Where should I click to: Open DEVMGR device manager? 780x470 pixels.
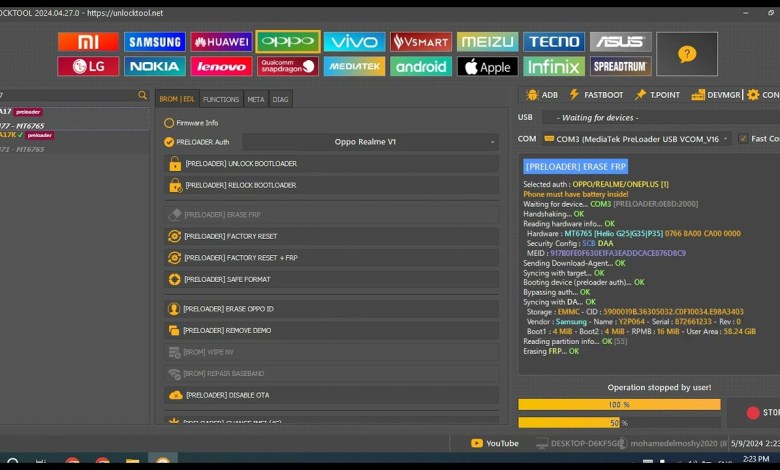[716, 94]
